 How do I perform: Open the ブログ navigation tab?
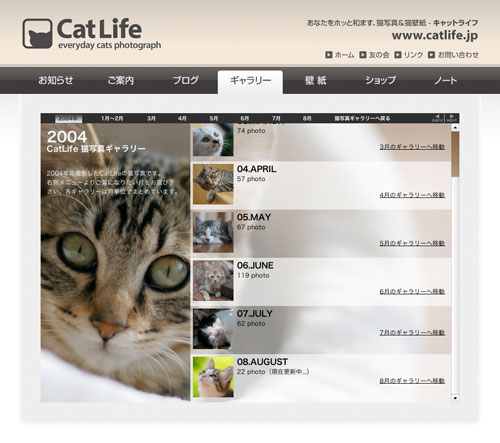(x=186, y=80)
